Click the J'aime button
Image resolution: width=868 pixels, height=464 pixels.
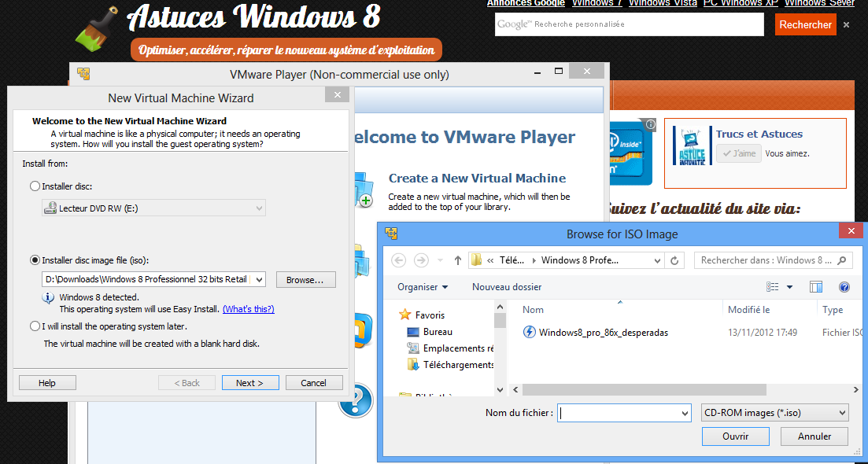click(x=739, y=153)
